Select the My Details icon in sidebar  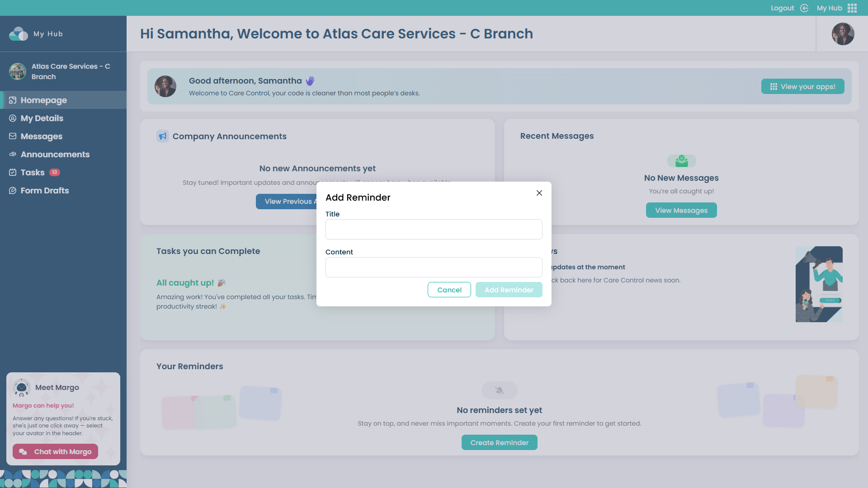tap(13, 118)
